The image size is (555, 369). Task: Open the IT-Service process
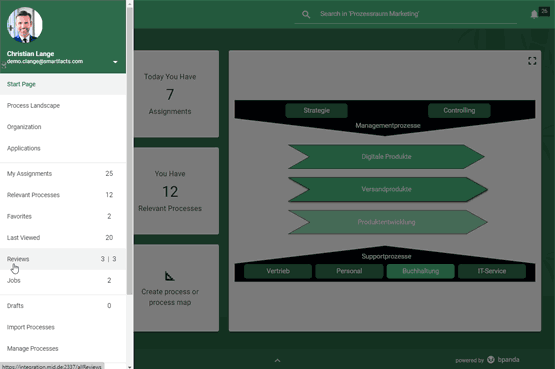point(492,271)
